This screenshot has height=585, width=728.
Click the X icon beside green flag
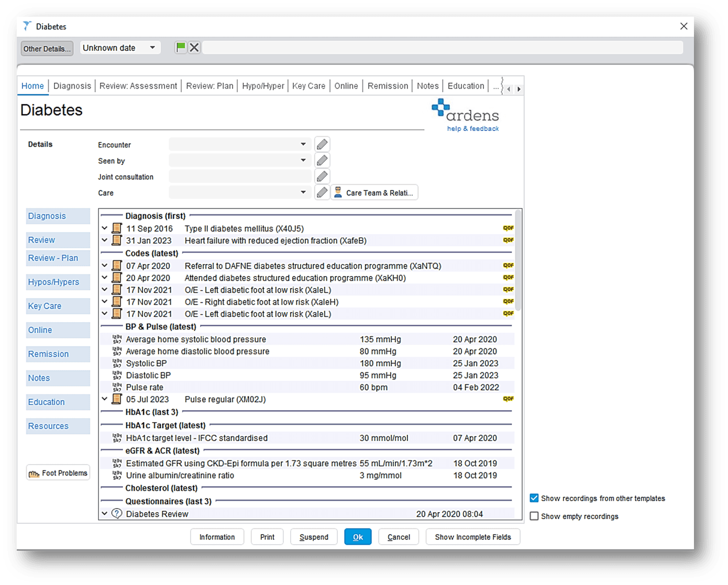coord(194,48)
